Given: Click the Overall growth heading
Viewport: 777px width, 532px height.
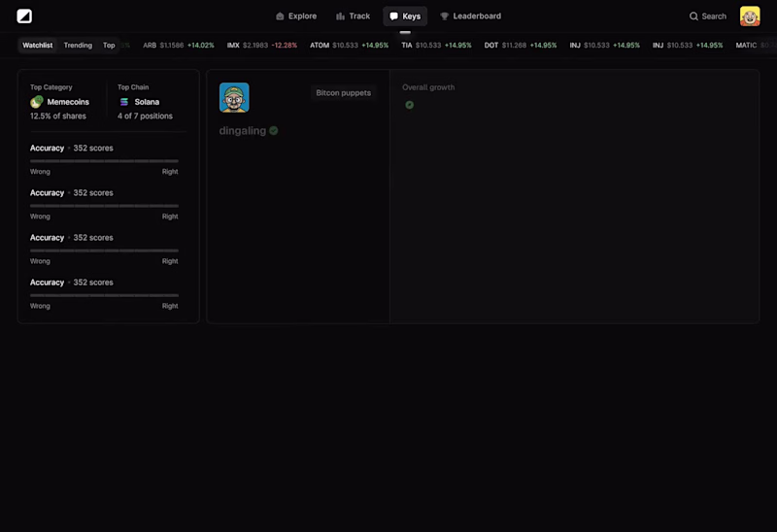Looking at the screenshot, I should click(x=428, y=87).
